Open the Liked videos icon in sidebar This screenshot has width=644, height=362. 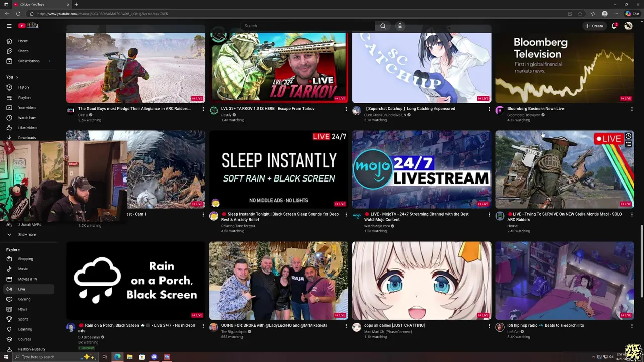pos(9,128)
